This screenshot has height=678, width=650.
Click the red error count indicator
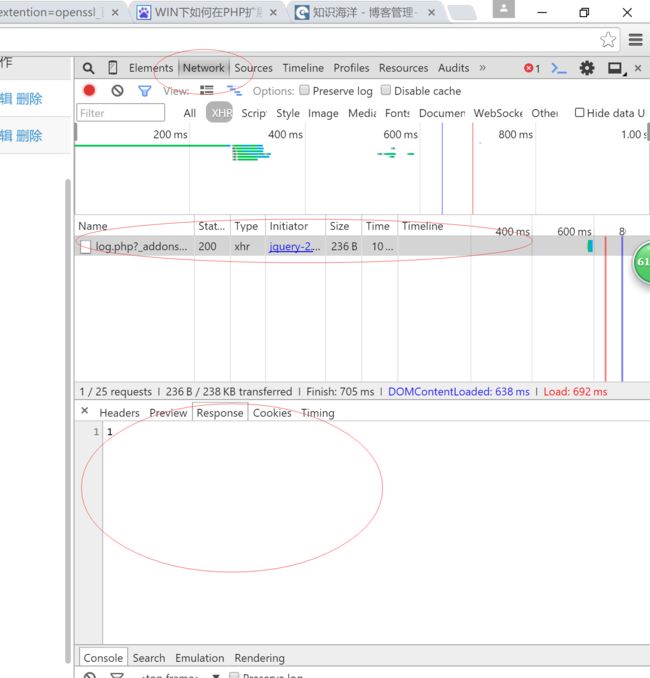(x=532, y=68)
